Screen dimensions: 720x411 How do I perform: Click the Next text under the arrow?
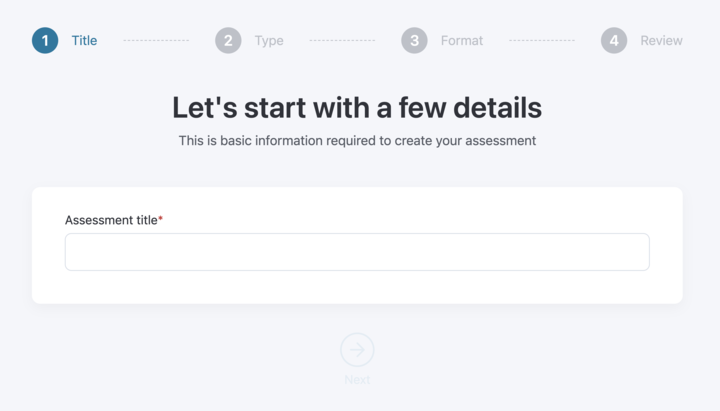357,380
